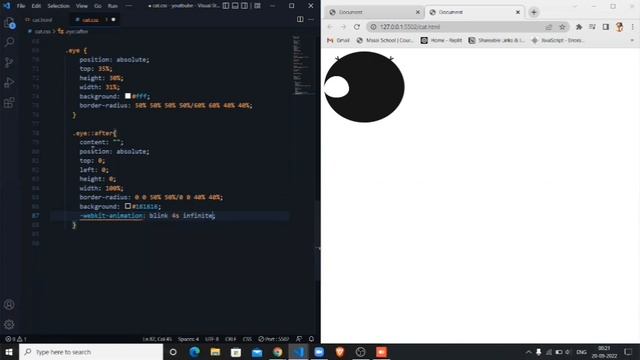Viewport: 640px width, 360px height.
Task: Toggle the Secondary Side Bar
Action: click(x=244, y=6)
